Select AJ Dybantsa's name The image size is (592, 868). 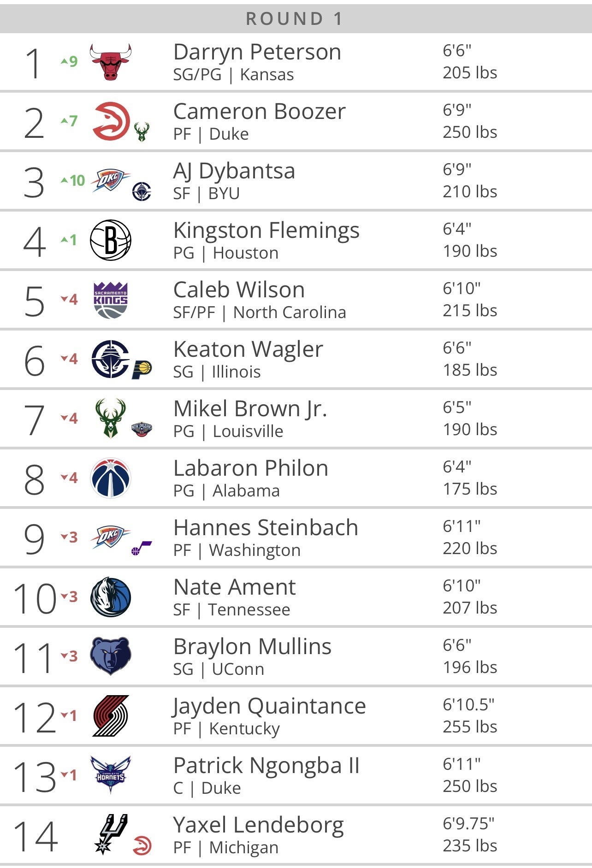[x=234, y=171]
